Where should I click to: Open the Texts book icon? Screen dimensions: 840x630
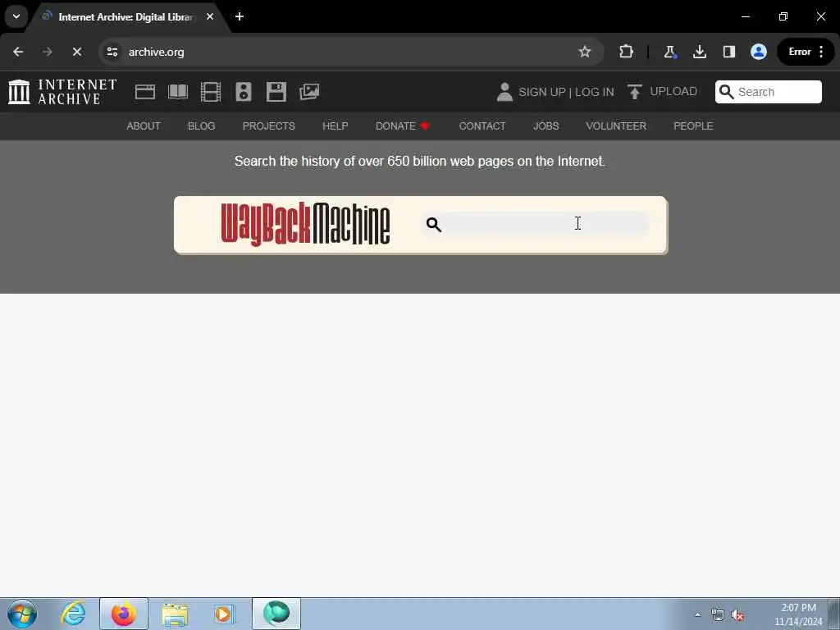click(178, 92)
